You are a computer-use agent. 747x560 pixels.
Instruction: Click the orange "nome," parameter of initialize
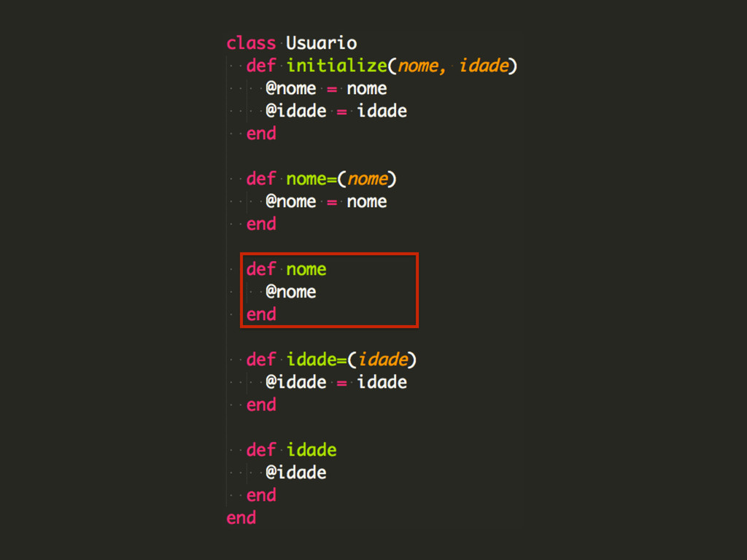pyautogui.click(x=422, y=66)
